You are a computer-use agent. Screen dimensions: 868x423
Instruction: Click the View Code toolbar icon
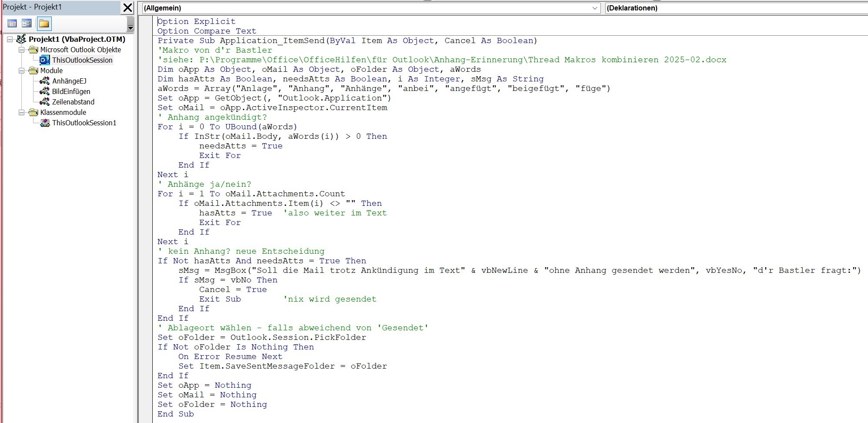(12, 23)
